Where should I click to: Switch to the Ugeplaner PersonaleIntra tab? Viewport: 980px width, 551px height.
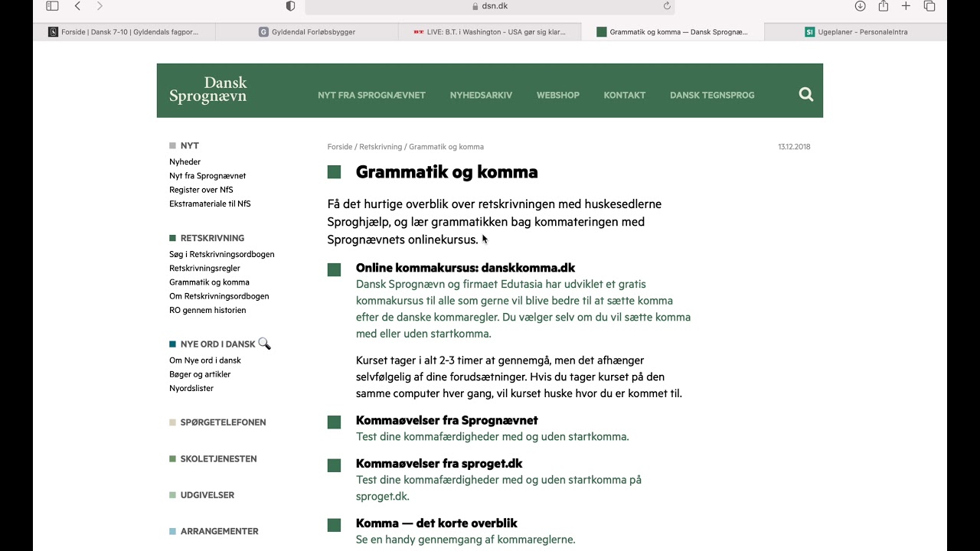pyautogui.click(x=856, y=32)
